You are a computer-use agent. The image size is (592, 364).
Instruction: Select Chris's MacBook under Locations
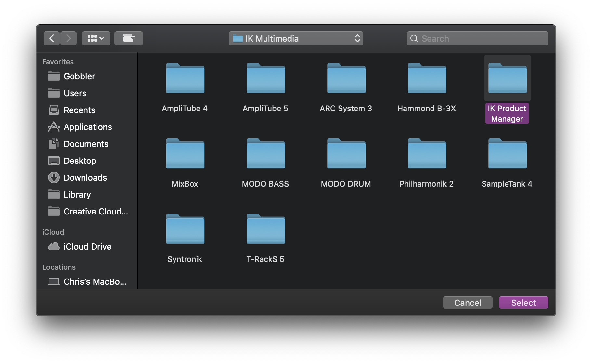click(87, 282)
